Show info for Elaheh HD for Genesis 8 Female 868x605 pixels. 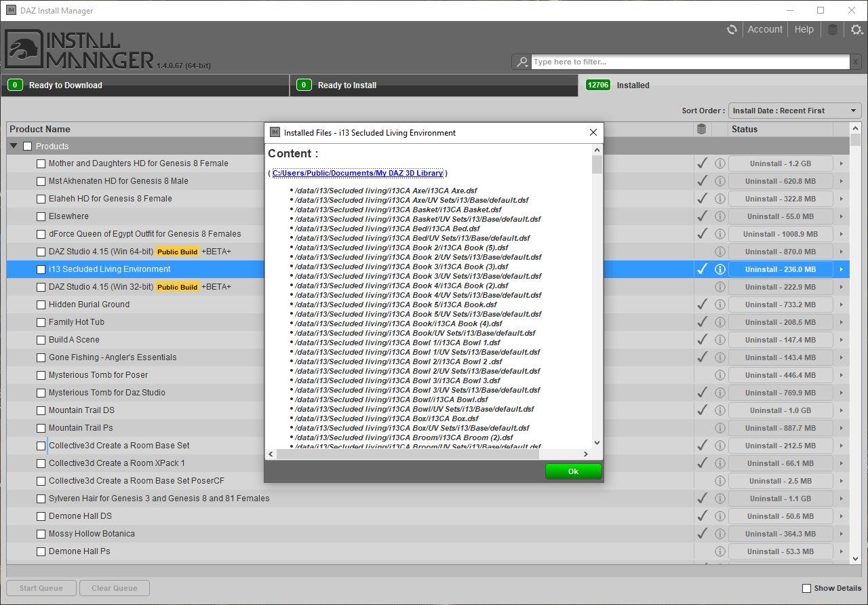[720, 199]
